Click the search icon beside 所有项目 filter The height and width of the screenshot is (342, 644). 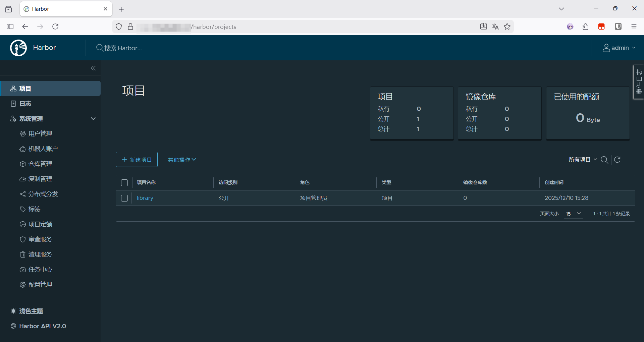click(x=604, y=160)
